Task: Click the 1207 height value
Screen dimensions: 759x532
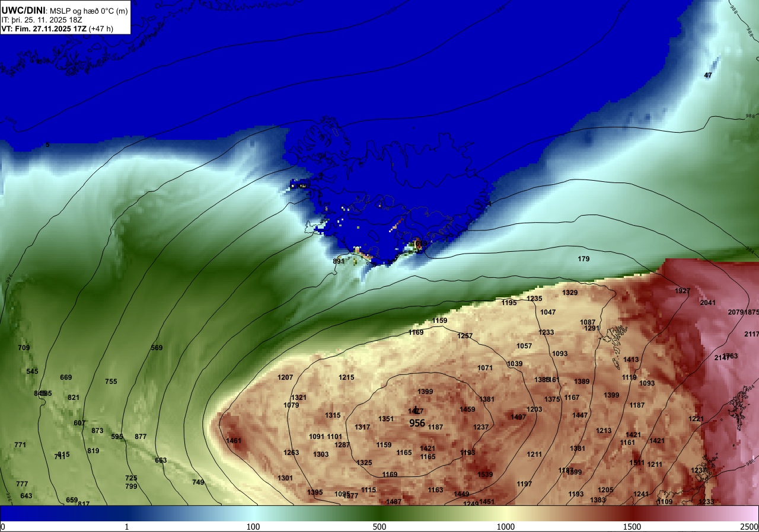Action: [x=285, y=377]
